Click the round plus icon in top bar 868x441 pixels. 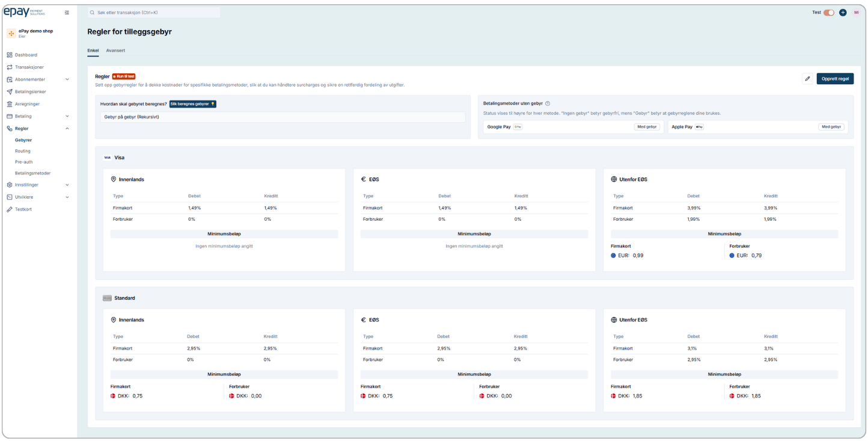point(843,13)
